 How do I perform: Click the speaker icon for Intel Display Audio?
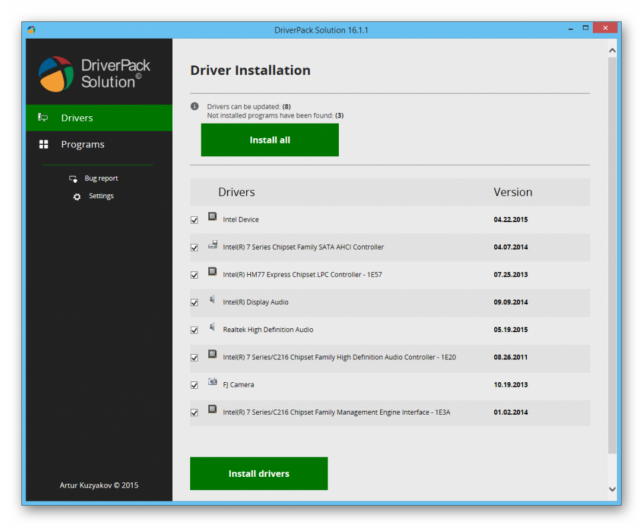coord(212,299)
